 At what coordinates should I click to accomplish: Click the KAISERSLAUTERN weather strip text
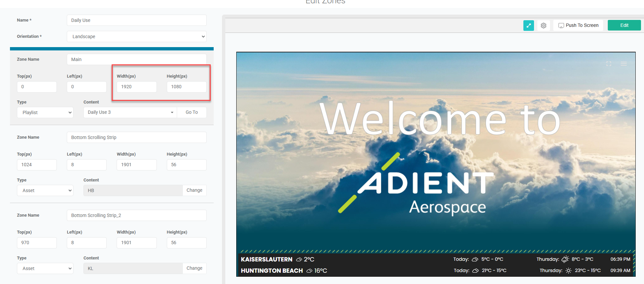tap(267, 259)
